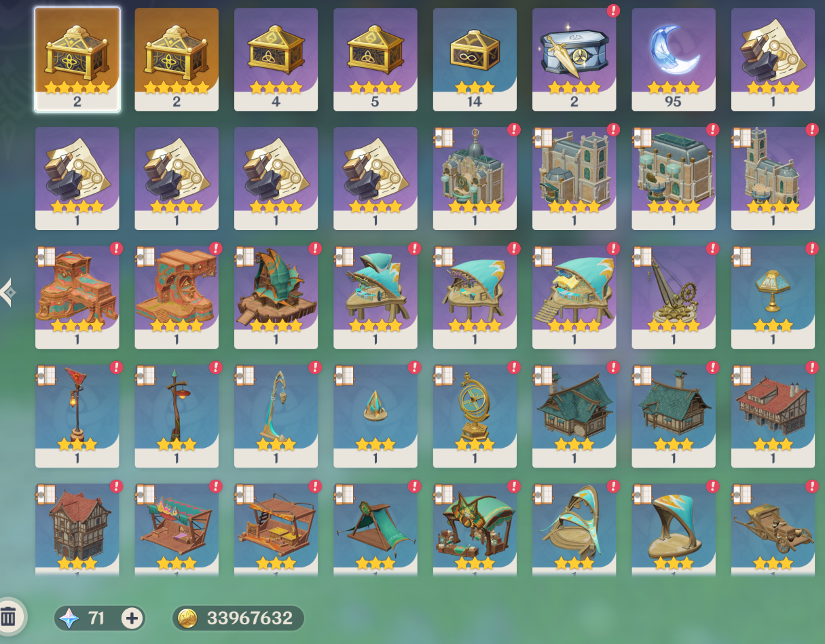Select the teal sail shelter with stairs
This screenshot has width=825, height=644.
pos(574,297)
